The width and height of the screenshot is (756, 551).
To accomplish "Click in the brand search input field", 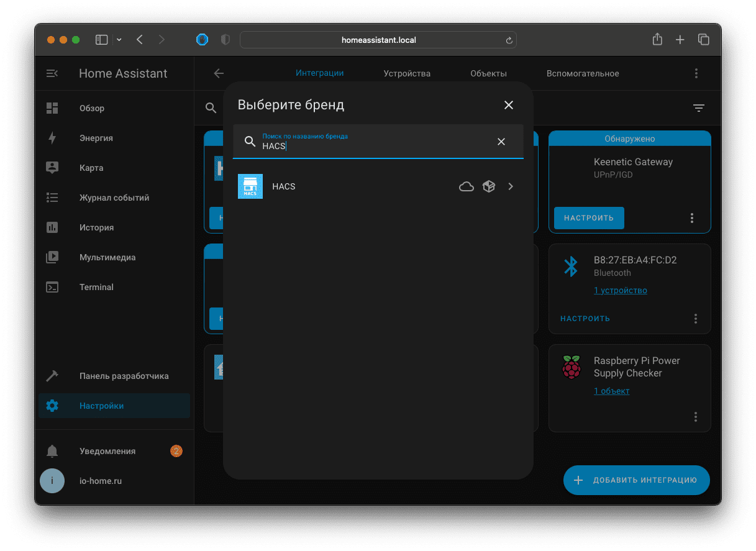I will (373, 146).
